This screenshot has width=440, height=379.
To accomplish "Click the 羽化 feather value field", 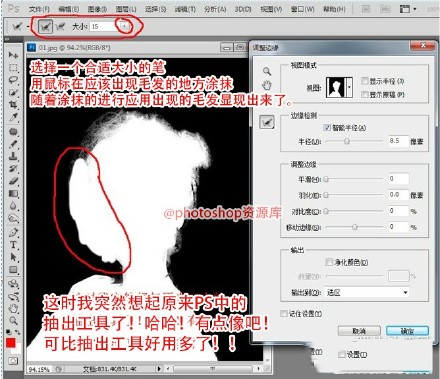I will (398, 195).
